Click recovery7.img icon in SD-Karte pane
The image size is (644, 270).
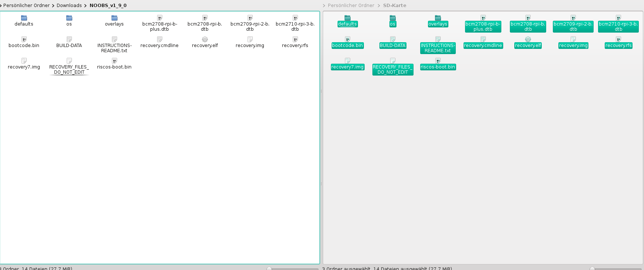pos(348,61)
